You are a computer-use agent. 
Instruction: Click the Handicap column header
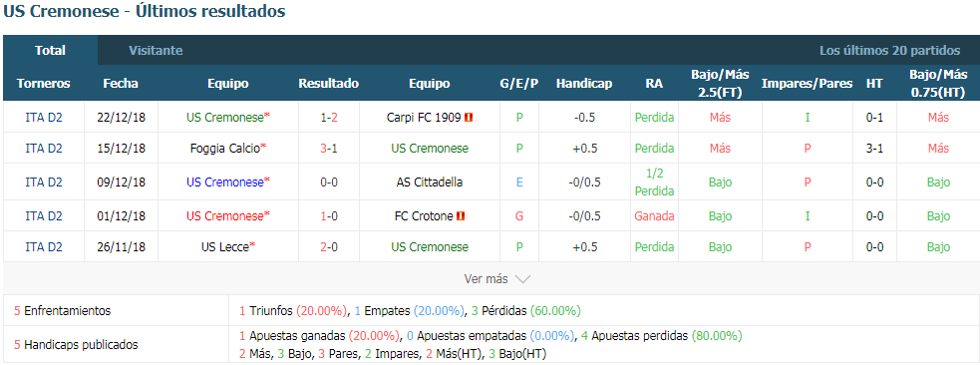coord(584,83)
